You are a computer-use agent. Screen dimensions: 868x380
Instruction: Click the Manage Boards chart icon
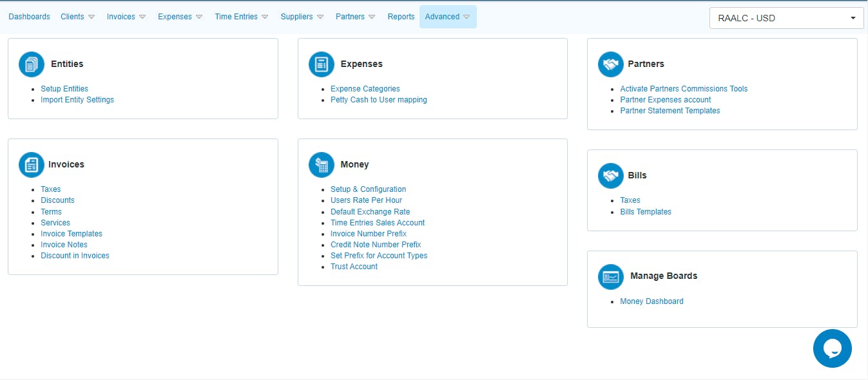click(x=611, y=277)
